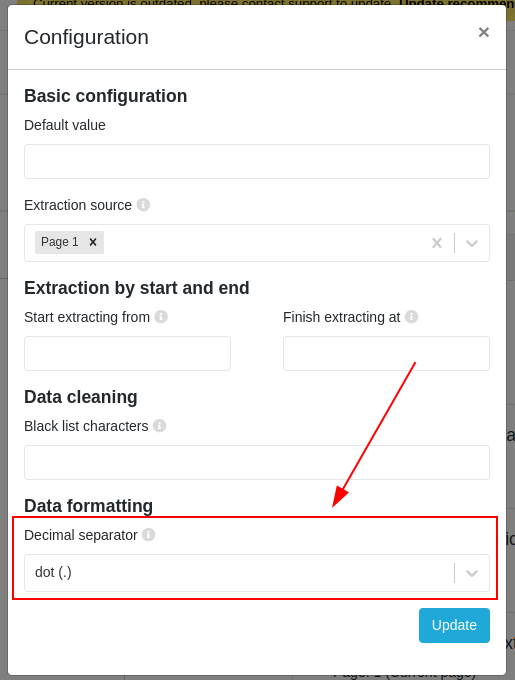
Task: Click the Decimal separator info icon
Action: point(149,535)
